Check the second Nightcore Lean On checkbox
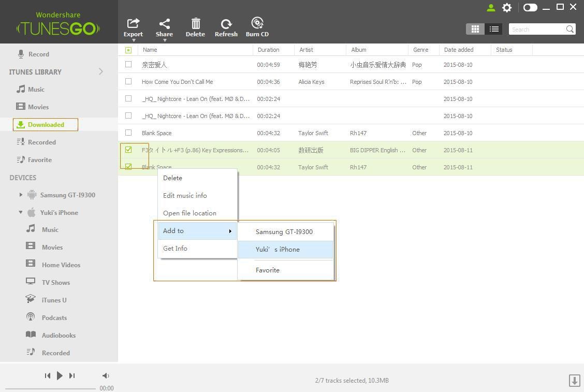584x392 pixels. coord(128,116)
